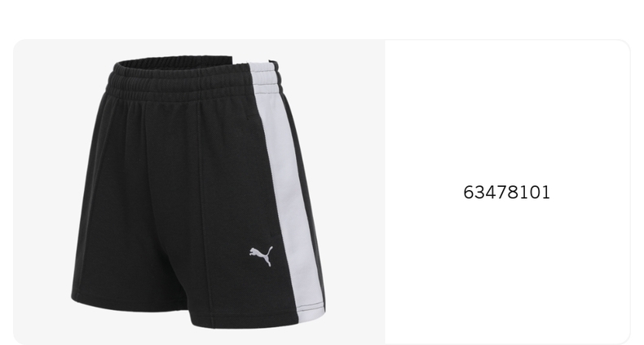Click the white Puma cat logo
The width and height of the screenshot is (644, 345).
coord(261,256)
